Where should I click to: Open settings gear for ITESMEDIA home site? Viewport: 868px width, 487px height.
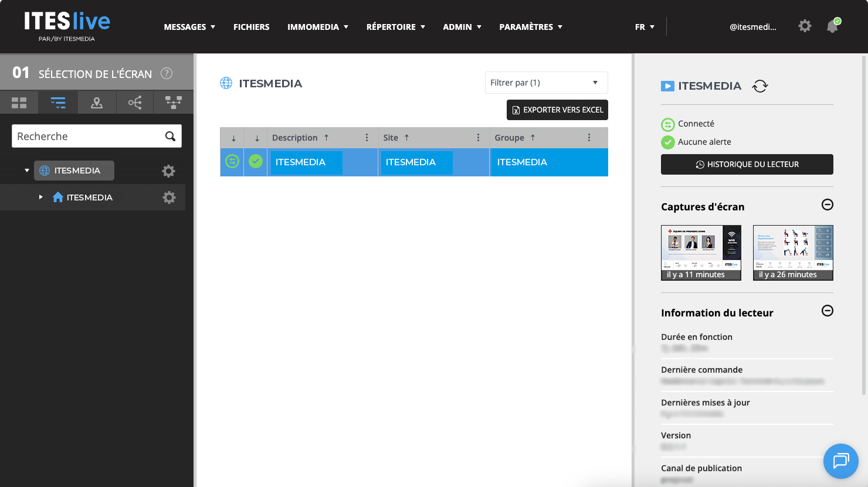click(x=169, y=197)
